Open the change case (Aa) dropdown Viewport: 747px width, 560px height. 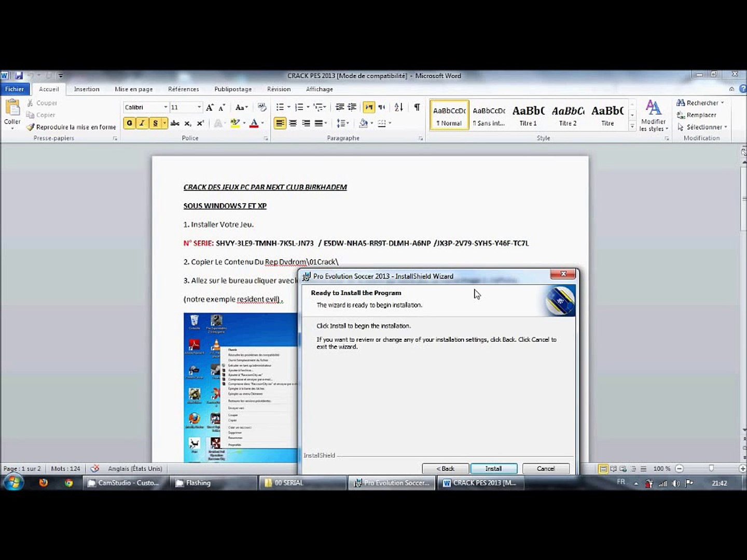coord(241,107)
